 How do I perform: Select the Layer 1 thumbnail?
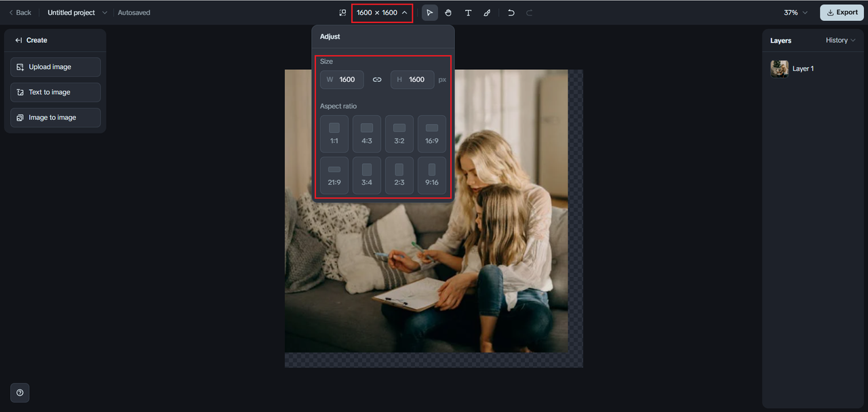(779, 68)
